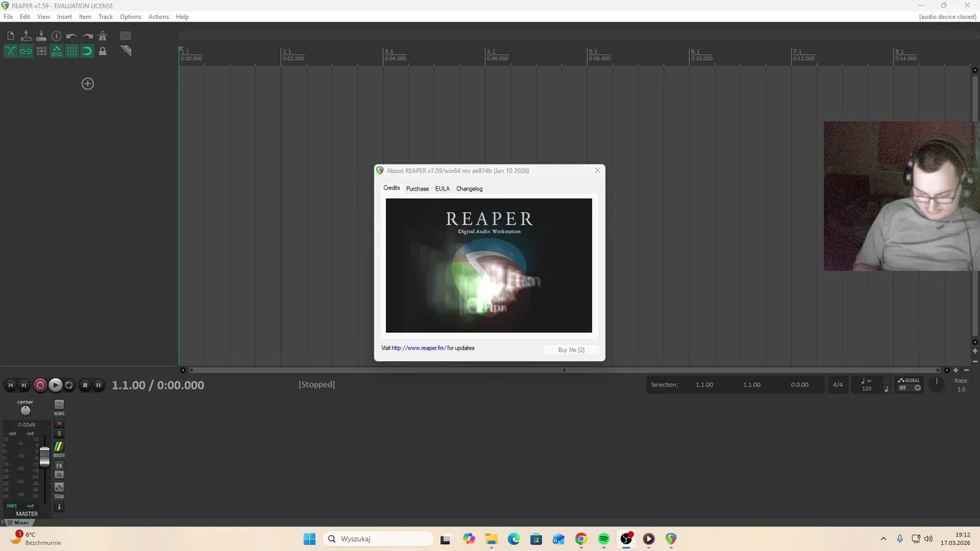Click the REAPER icon in the taskbar
This screenshot has height=551, width=980.
[671, 539]
